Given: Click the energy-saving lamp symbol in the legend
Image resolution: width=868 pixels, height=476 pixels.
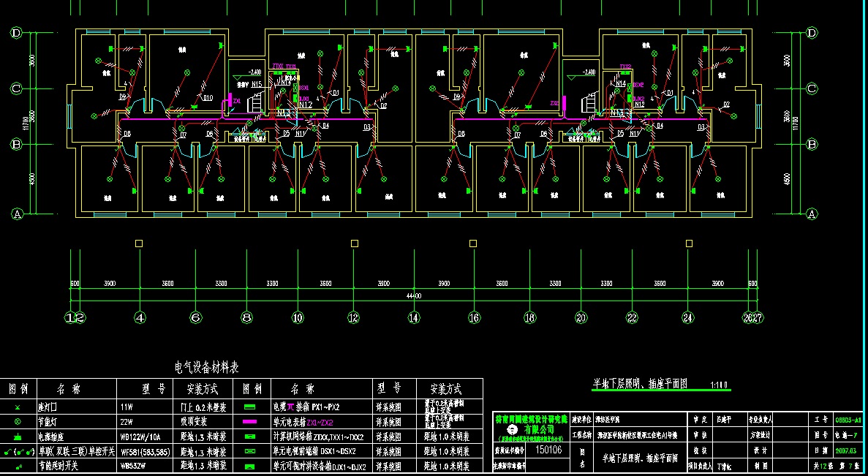Looking at the screenshot, I should point(18,422).
